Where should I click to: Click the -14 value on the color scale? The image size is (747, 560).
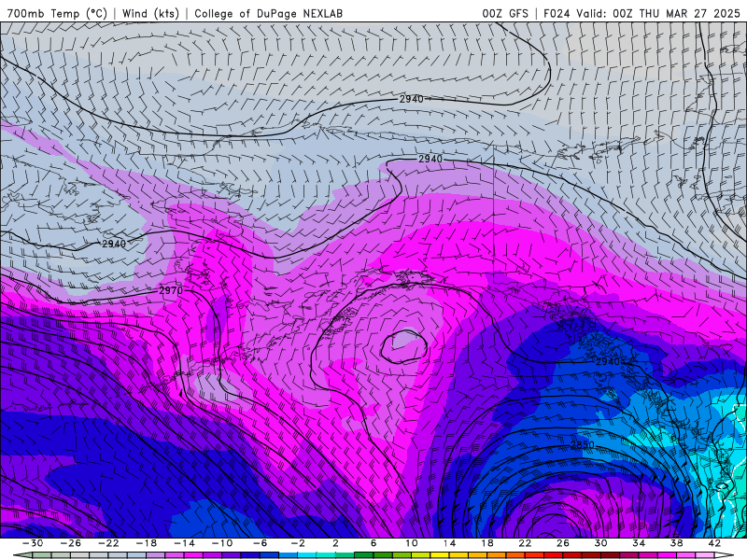tap(184, 543)
